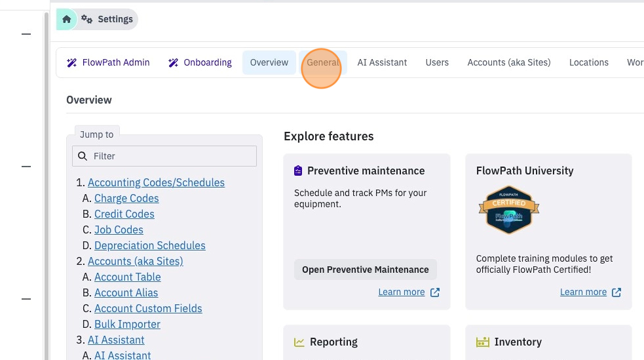The width and height of the screenshot is (644, 360).
Task: Open the AI Assistant tab
Action: pos(382,62)
